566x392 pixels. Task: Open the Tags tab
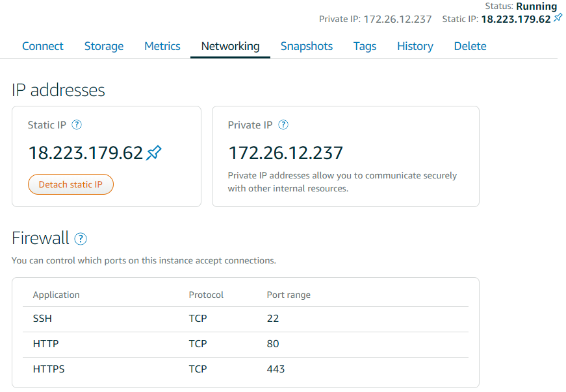365,46
